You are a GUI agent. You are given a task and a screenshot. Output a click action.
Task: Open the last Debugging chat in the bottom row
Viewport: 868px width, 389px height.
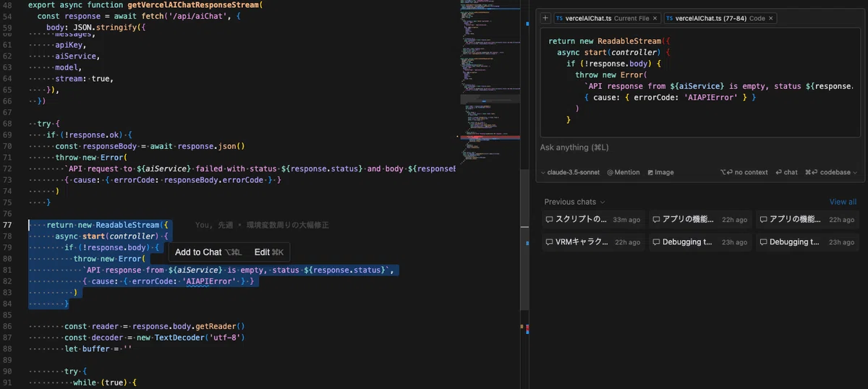807,242
